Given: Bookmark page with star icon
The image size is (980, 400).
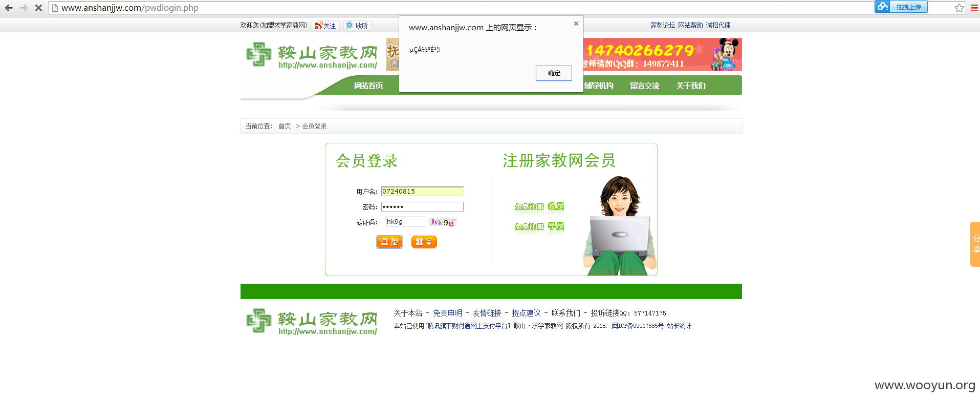Looking at the screenshot, I should click(959, 8).
